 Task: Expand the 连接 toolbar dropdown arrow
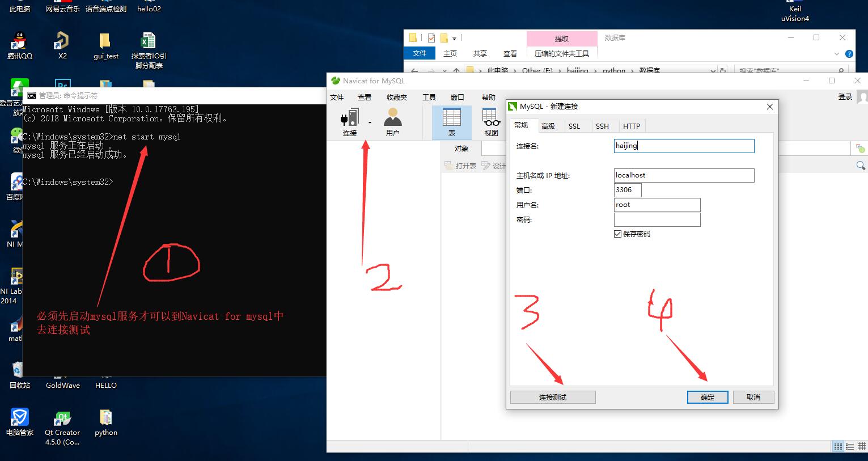click(370, 122)
